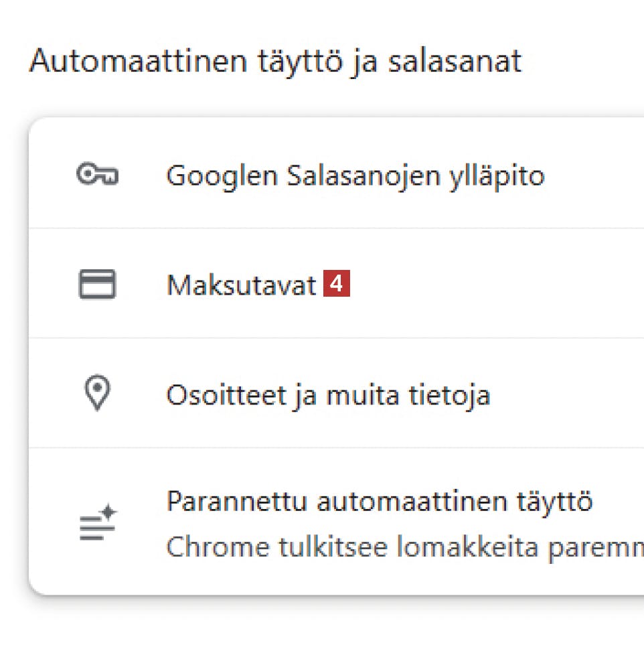Click empty row space right of 'Googlen Salasanojen ylläpito'
Image resolution: width=644 pixels, height=651 pixels.
coord(596,175)
